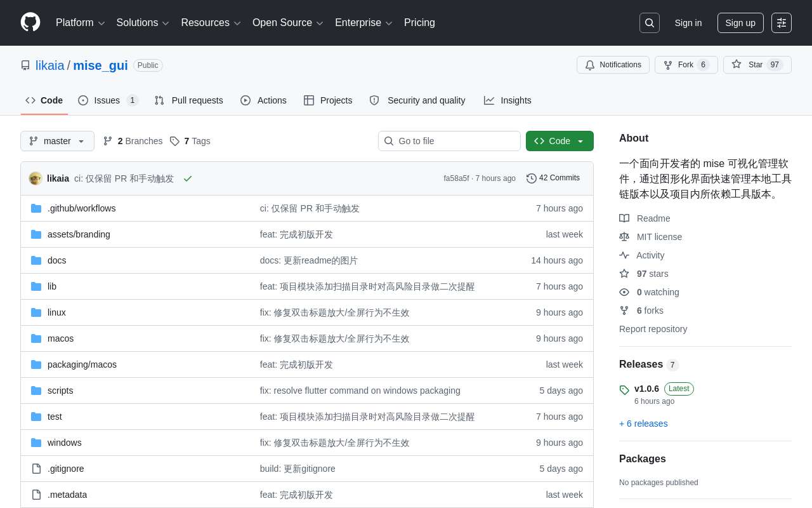Switch to the Issues tab

click(x=108, y=100)
